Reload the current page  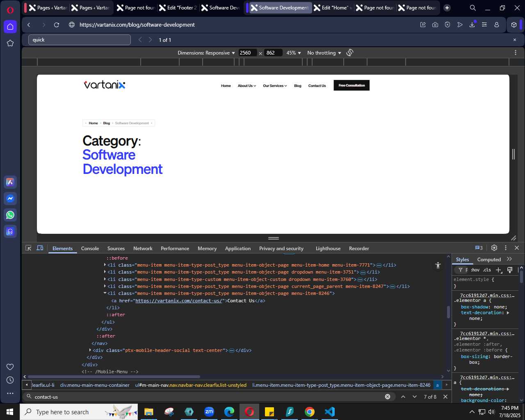tap(57, 25)
